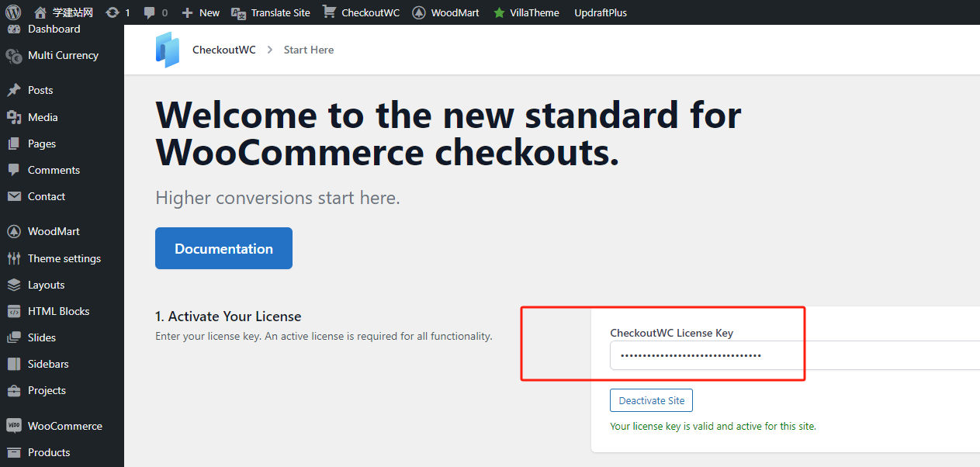Open the VillaTheme admin bar menu

click(526, 12)
